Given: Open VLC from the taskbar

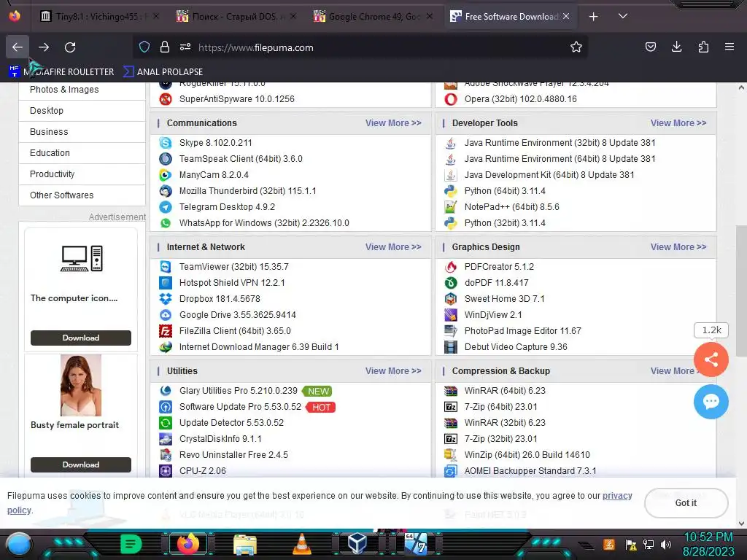Looking at the screenshot, I should 301,544.
